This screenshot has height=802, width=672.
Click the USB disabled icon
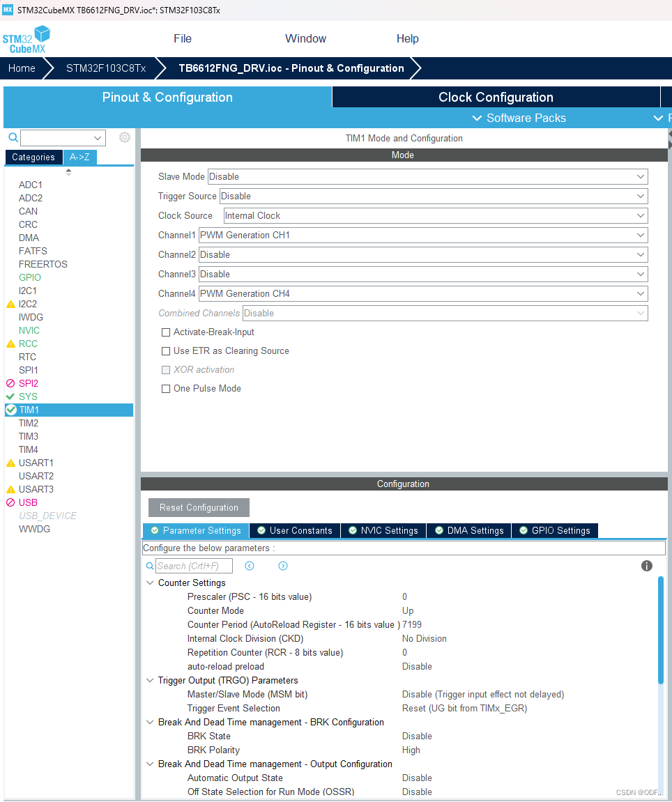click(10, 502)
